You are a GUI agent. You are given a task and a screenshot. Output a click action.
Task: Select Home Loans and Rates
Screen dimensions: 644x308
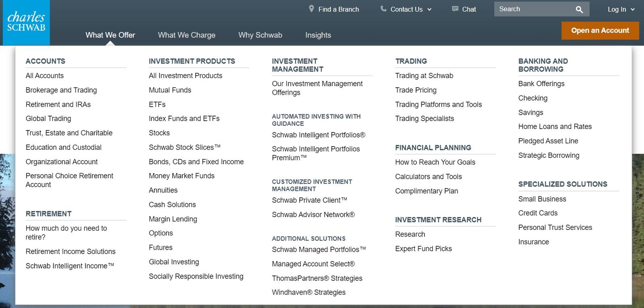coord(555,126)
